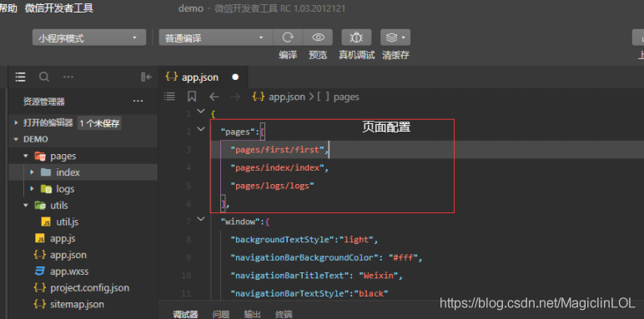Click the unsaved dot on app.json tab
Viewport: 644px width, 319px height.
(x=235, y=77)
